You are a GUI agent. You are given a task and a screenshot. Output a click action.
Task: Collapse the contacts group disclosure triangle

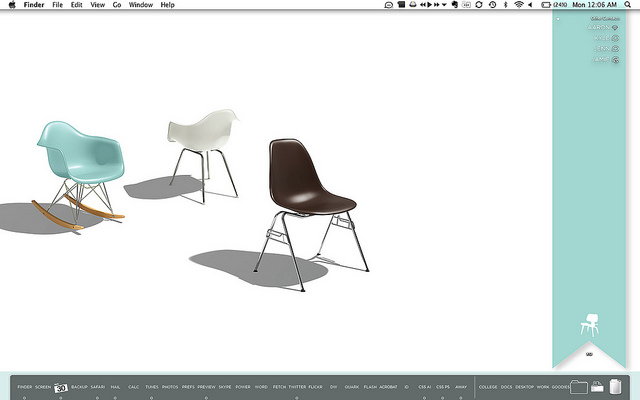tap(558, 19)
